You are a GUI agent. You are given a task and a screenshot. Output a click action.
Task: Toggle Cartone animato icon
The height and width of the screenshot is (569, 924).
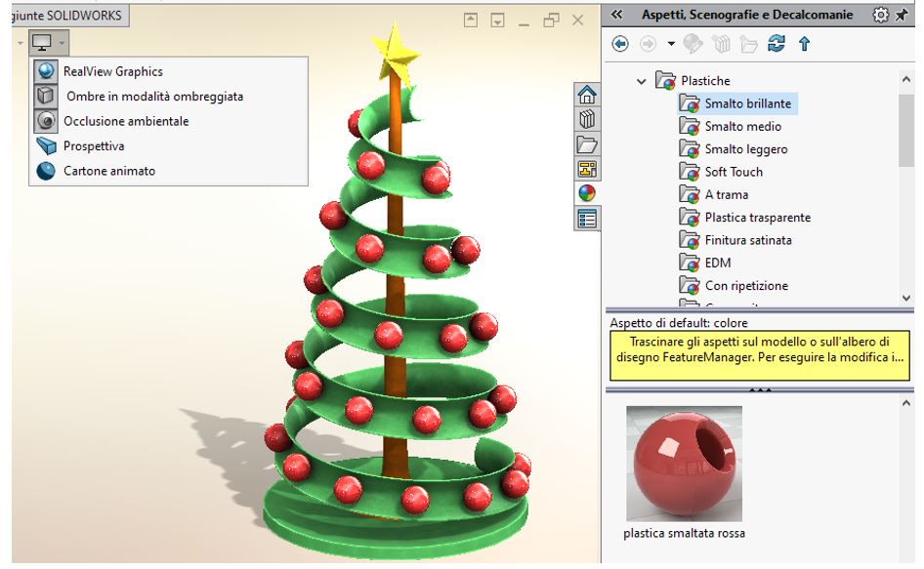click(x=46, y=171)
